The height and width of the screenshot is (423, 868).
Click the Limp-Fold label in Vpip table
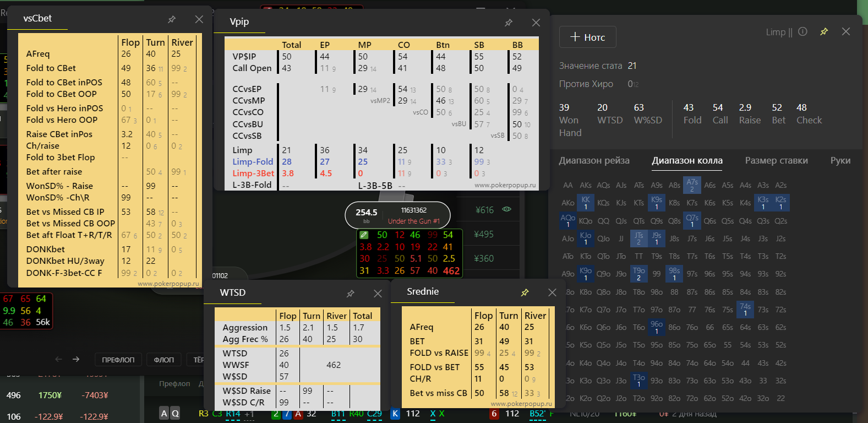(253, 161)
